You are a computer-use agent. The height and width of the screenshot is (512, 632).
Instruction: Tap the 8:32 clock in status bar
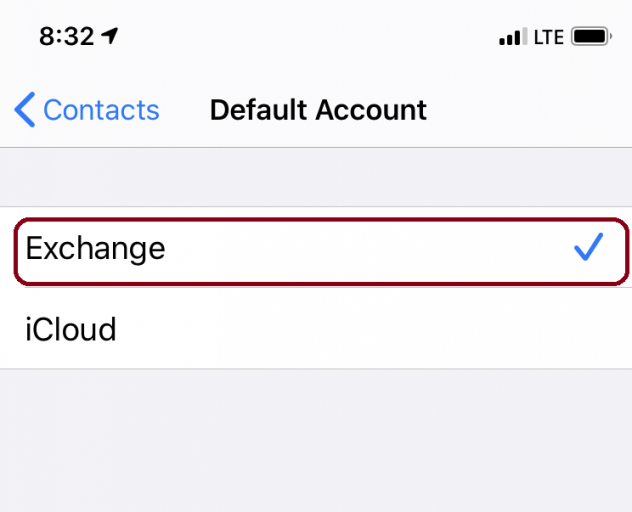pyautogui.click(x=67, y=36)
